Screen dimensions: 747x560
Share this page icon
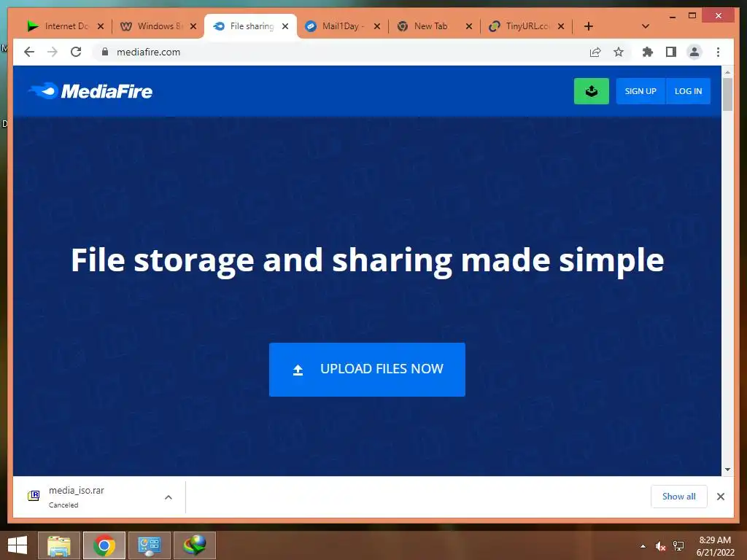[595, 52]
